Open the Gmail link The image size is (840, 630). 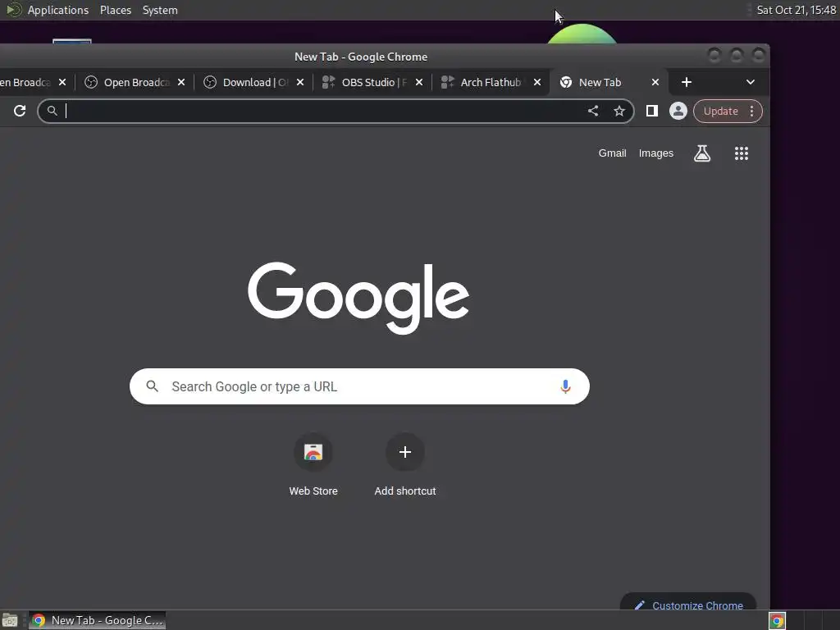[612, 153]
